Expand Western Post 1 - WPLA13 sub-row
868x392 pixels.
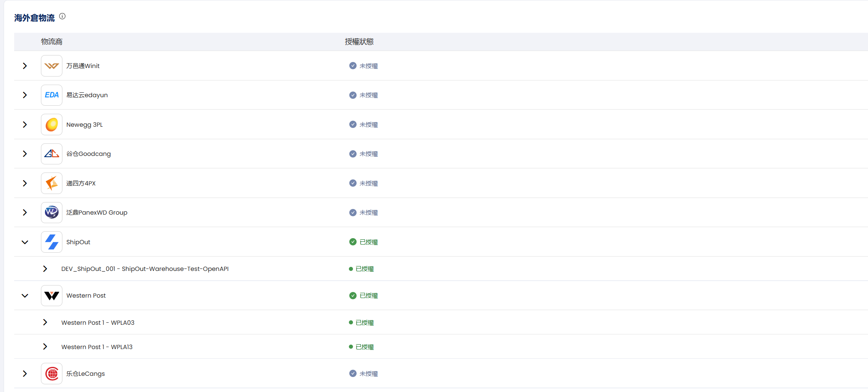tap(45, 347)
